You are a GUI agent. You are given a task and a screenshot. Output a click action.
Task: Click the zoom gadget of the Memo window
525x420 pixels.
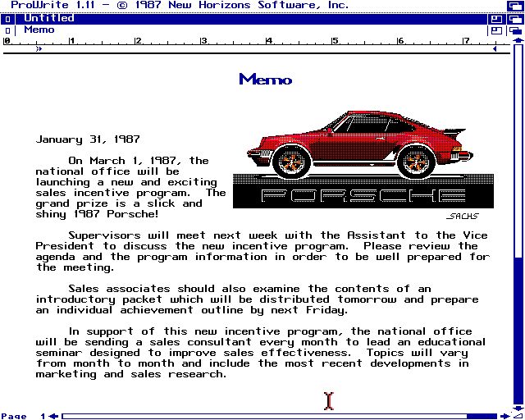[x=496, y=31]
